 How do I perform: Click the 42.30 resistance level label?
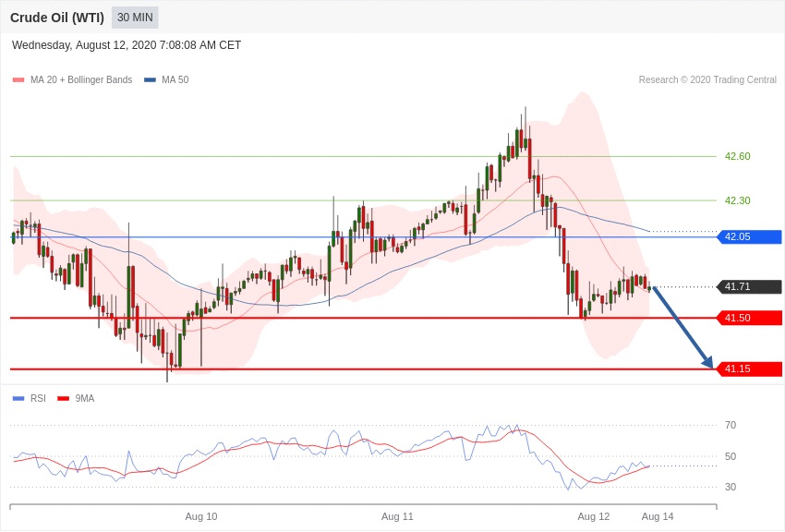(x=738, y=200)
